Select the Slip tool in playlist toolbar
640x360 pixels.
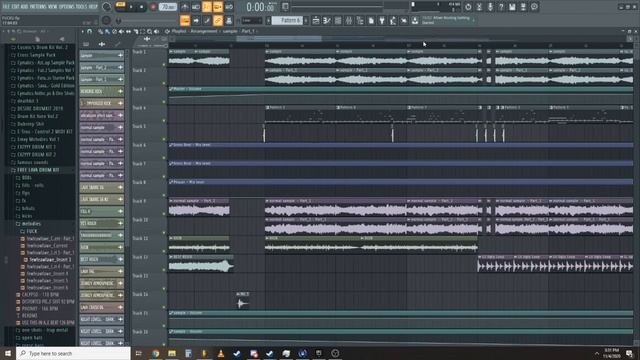128,31
